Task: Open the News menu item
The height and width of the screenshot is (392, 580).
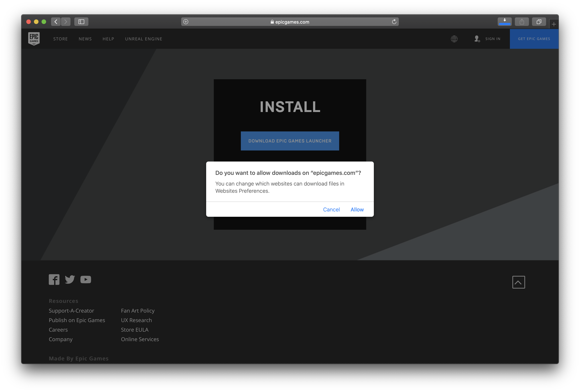Action: tap(85, 39)
